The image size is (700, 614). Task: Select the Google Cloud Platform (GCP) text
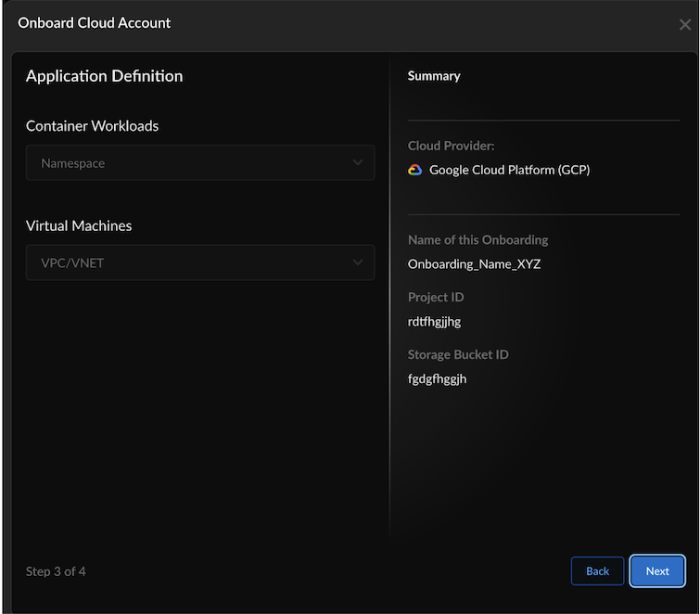509,171
